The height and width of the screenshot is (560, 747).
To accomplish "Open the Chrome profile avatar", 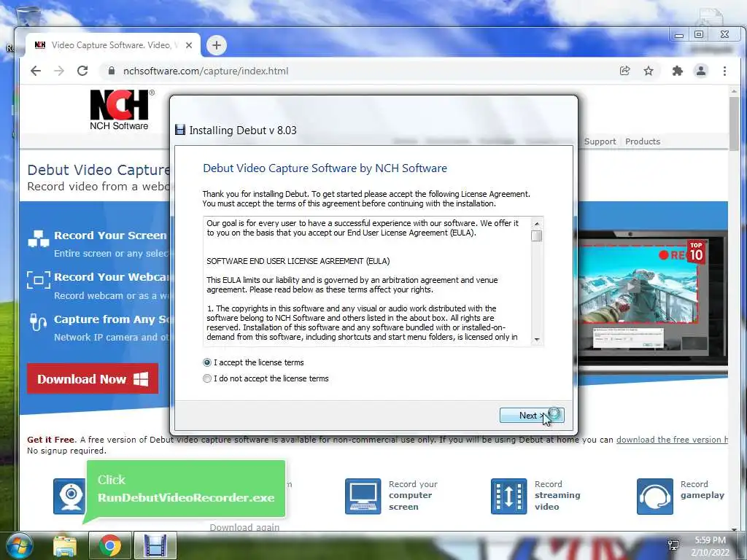I will tap(701, 71).
